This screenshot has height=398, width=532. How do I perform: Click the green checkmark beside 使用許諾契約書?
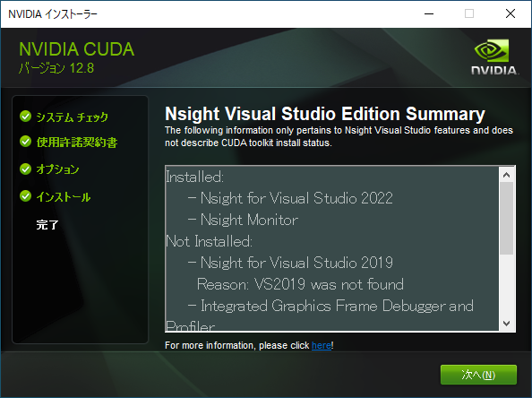[25, 142]
